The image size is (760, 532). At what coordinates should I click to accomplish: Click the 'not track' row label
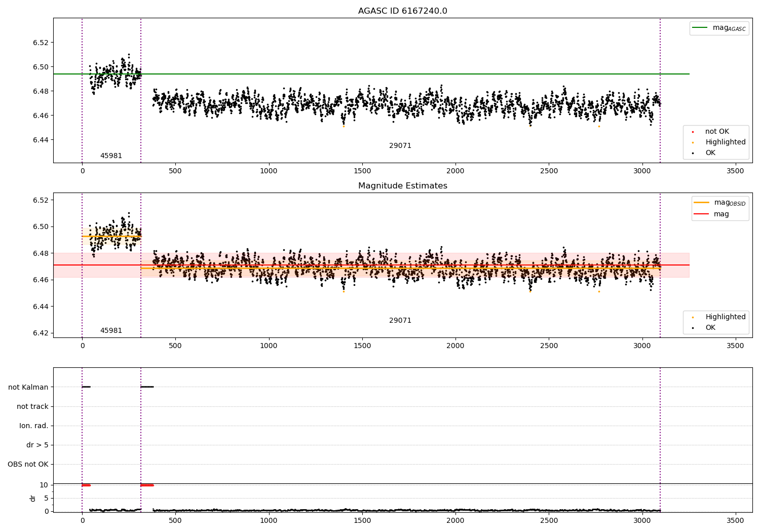click(32, 406)
